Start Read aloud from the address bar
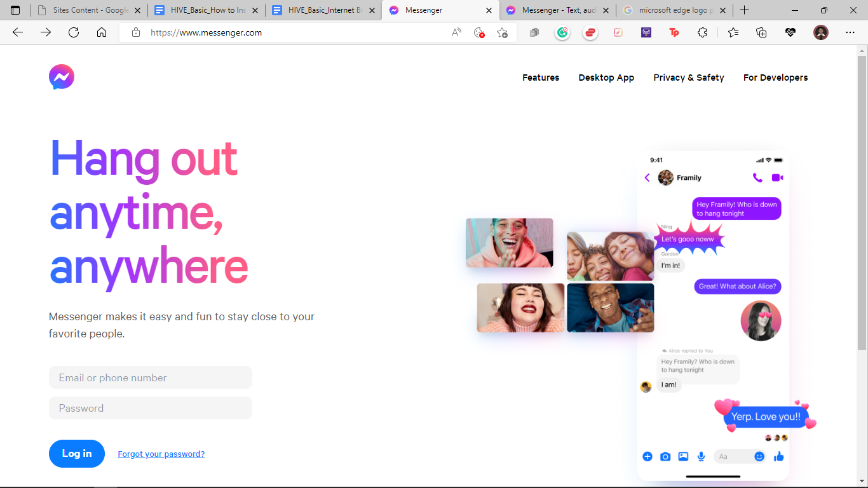Image resolution: width=868 pixels, height=488 pixels. (x=456, y=32)
